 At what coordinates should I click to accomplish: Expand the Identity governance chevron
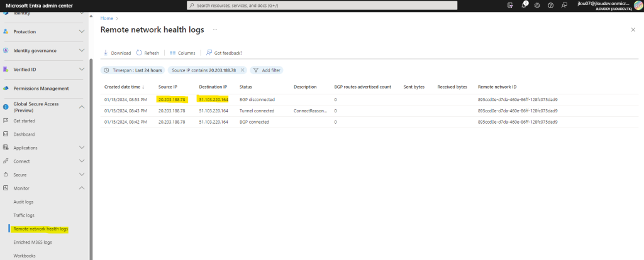[82, 50]
